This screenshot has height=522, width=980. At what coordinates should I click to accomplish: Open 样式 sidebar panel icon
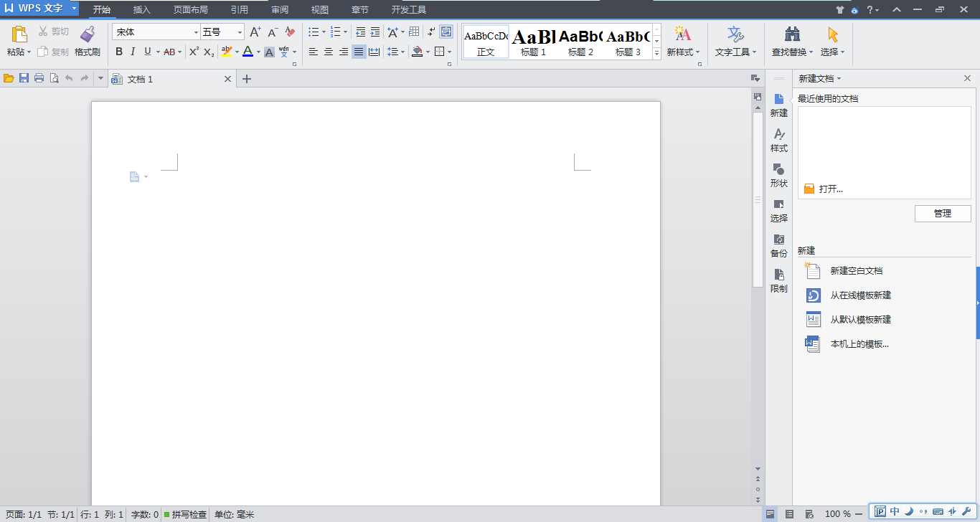[x=779, y=140]
